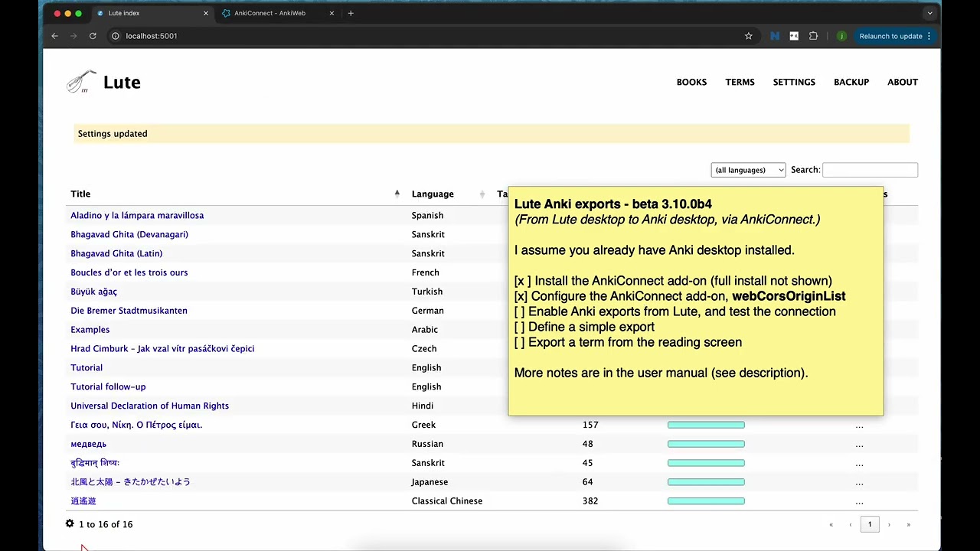Open the Classical Chinese book '逍遙遊'
Screen dimensions: 980x551
(83, 501)
